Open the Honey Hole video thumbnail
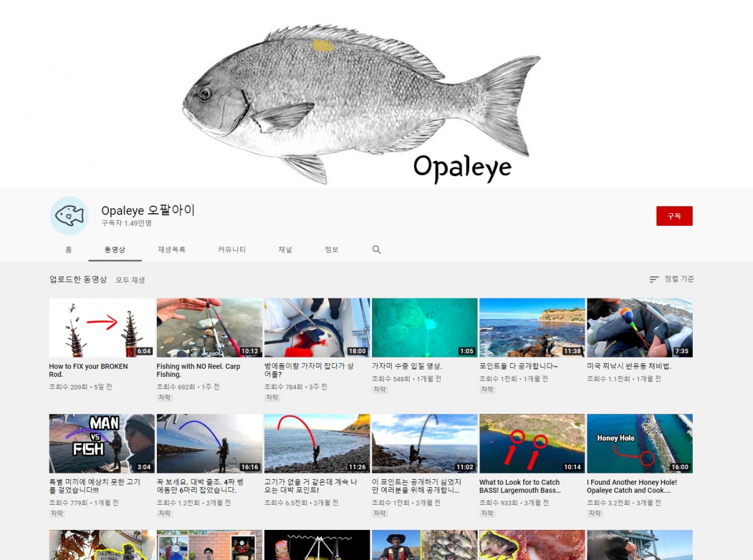This screenshot has width=753, height=560. (639, 443)
